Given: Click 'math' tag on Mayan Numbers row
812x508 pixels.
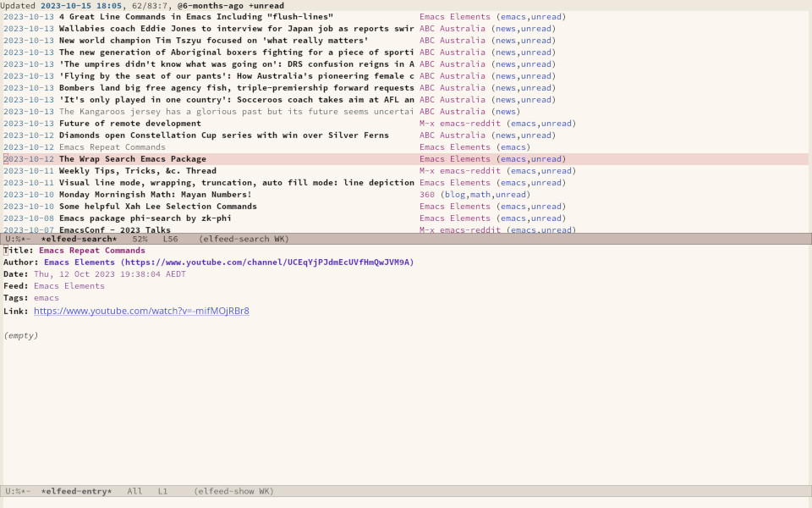Looking at the screenshot, I should [x=480, y=195].
